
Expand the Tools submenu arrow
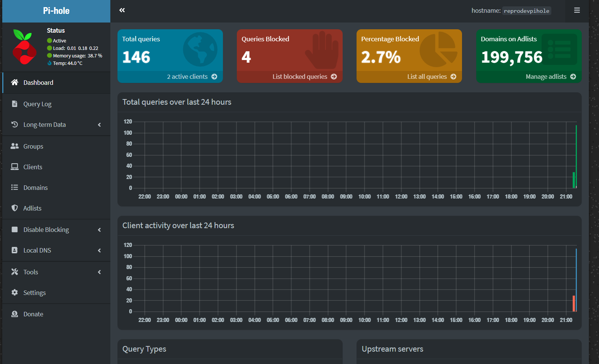pos(99,272)
